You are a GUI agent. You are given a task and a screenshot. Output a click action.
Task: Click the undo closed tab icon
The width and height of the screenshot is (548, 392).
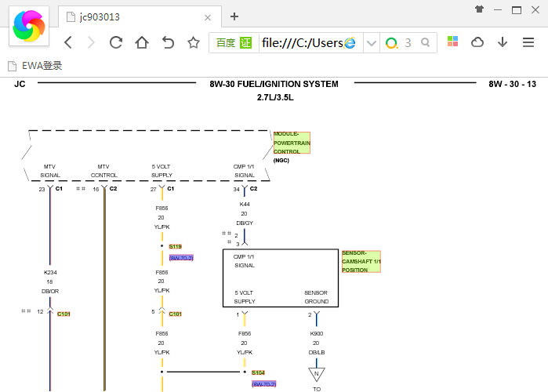[168, 42]
